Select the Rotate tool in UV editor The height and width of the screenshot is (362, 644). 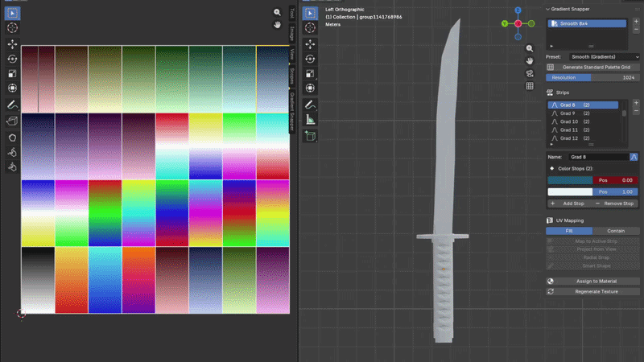(12, 59)
